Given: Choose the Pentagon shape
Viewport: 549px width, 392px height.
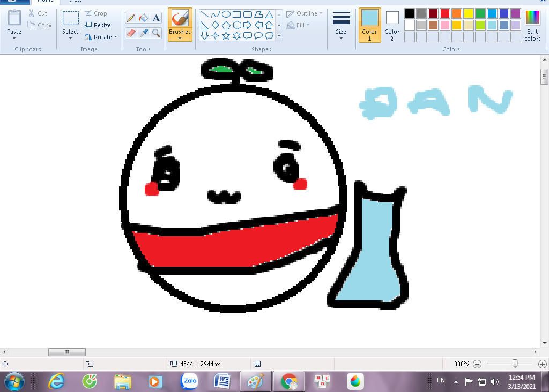Looking at the screenshot, I should (226, 25).
